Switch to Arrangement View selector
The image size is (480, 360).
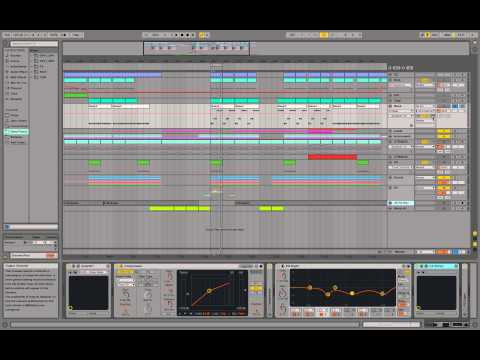pyautogui.click(x=475, y=42)
